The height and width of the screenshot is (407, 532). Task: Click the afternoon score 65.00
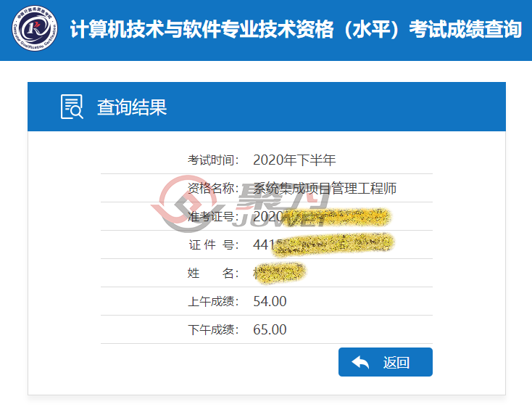[270, 329]
